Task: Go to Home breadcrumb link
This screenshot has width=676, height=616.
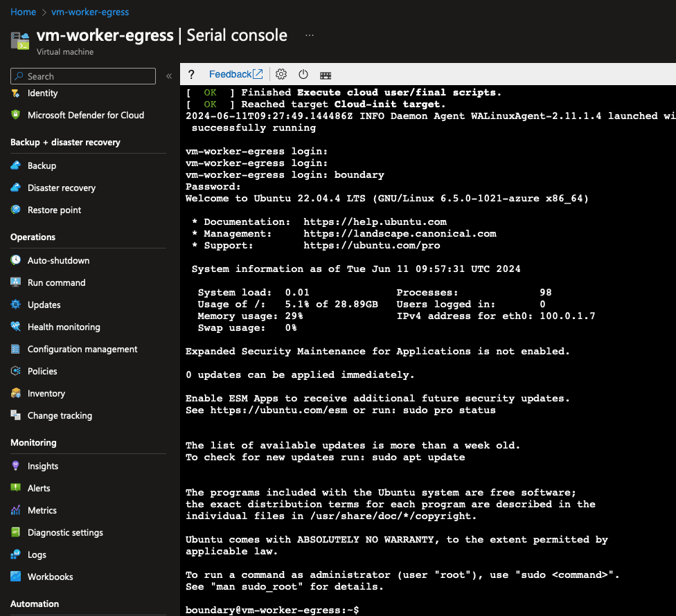Action: click(x=23, y=12)
